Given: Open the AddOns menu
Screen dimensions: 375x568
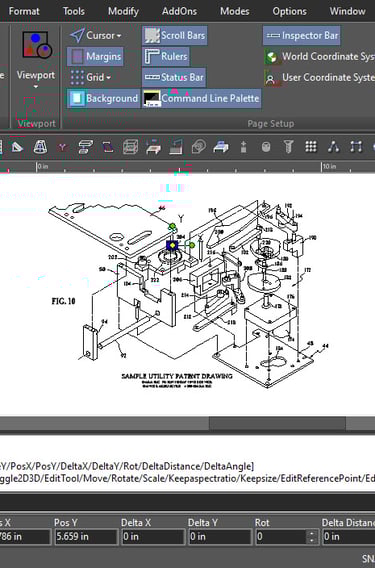Looking at the screenshot, I should 179,11.
